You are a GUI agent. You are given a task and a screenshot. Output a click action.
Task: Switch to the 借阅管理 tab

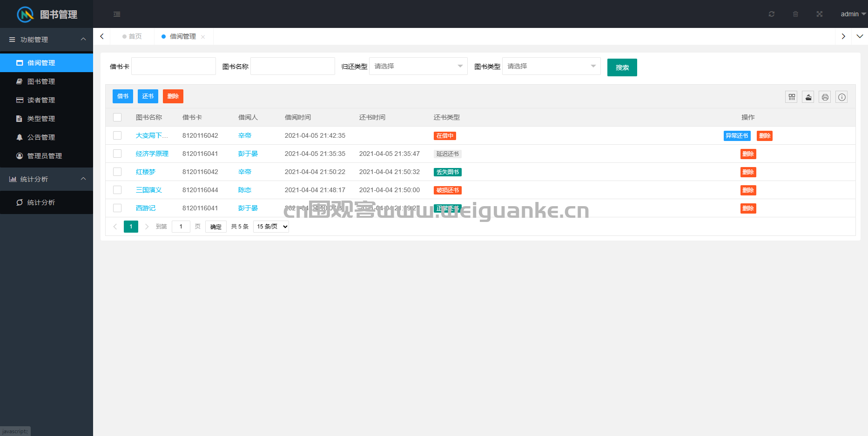(182, 36)
